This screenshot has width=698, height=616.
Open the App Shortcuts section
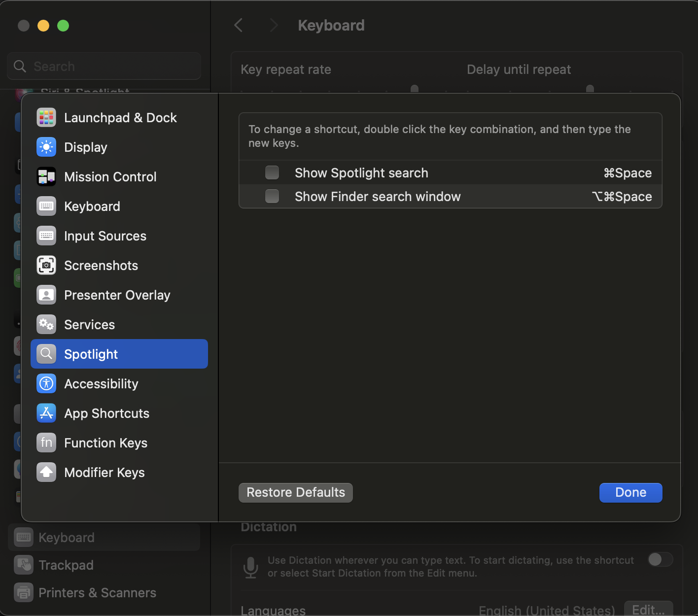pos(106,413)
